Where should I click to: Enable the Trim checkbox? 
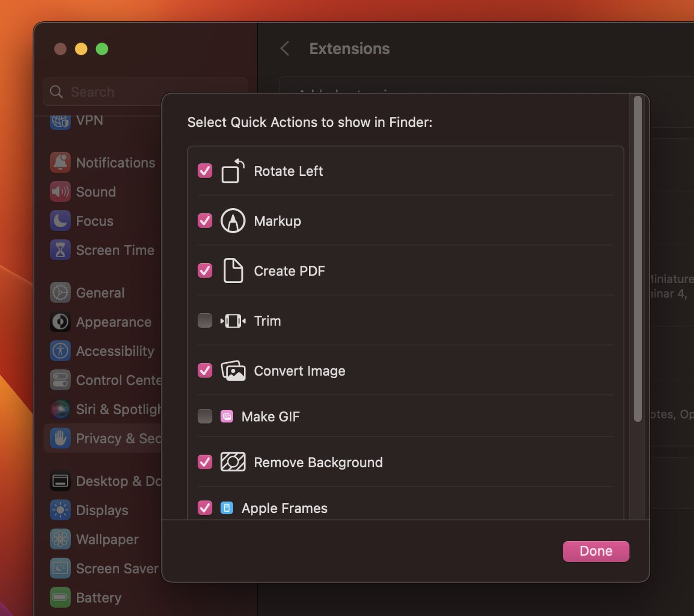pyautogui.click(x=205, y=321)
